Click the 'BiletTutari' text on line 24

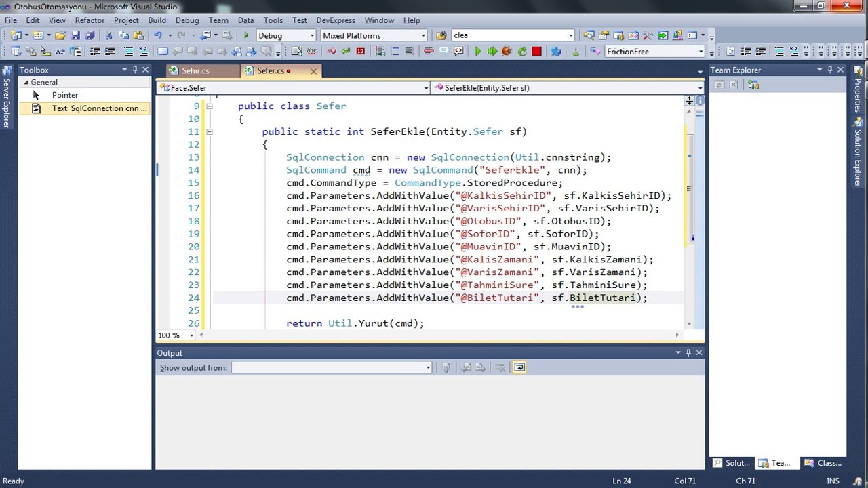click(602, 298)
